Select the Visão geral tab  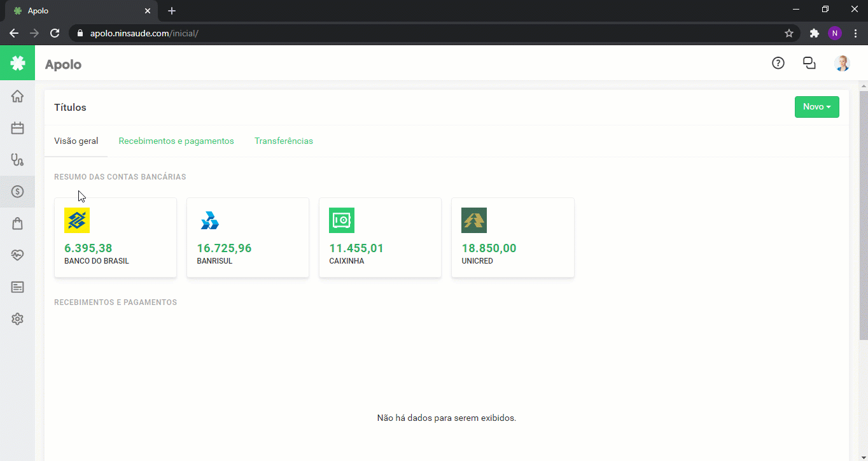click(76, 141)
